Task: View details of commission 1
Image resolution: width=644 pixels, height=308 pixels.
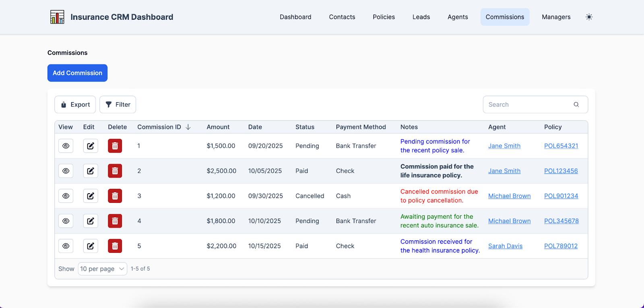Action: coord(66,146)
